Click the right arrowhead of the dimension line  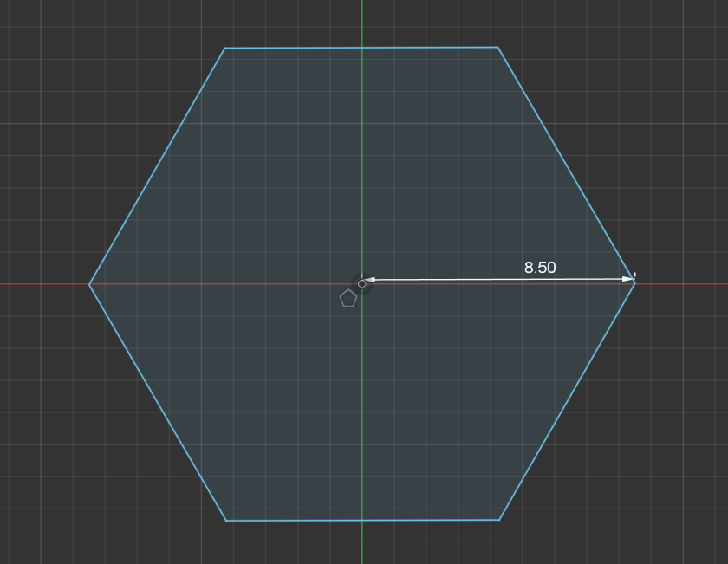pos(628,279)
